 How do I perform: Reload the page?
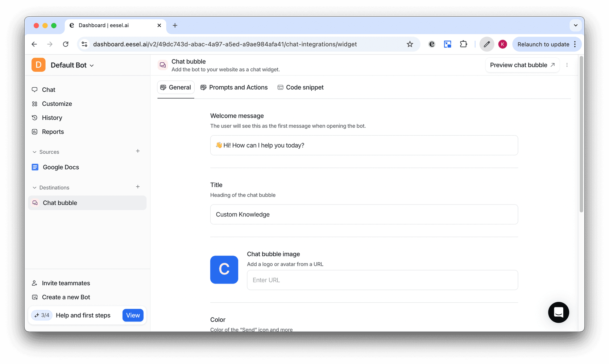66,44
